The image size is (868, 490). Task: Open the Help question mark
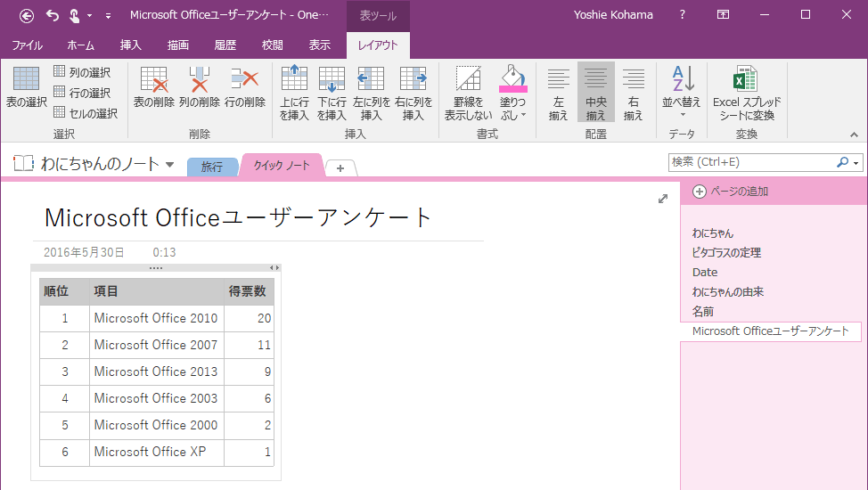pos(682,15)
